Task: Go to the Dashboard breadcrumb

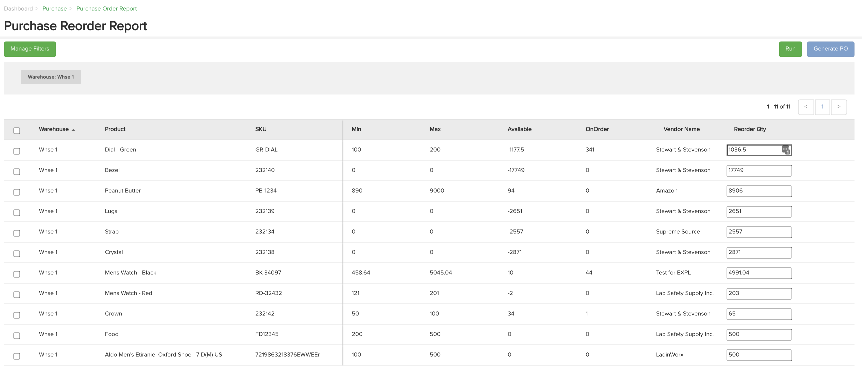Action: [18, 8]
